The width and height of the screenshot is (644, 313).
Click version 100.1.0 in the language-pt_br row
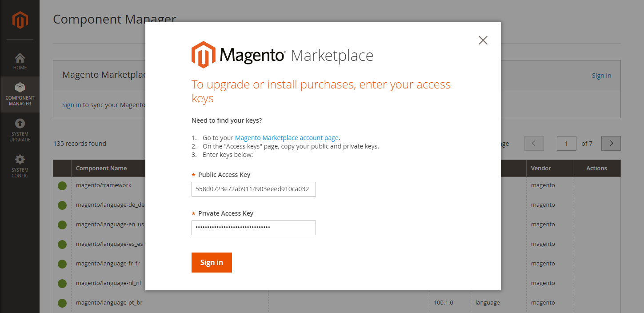444,302
